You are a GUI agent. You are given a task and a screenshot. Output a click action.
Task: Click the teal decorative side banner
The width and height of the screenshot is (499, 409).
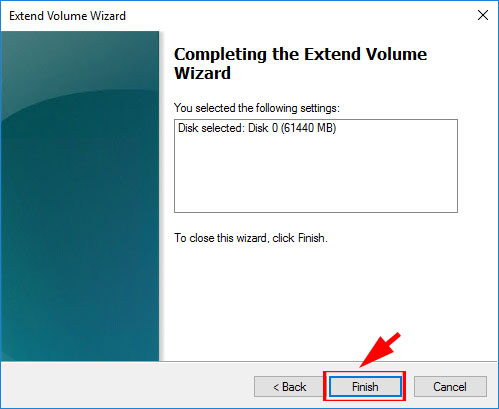click(80, 196)
